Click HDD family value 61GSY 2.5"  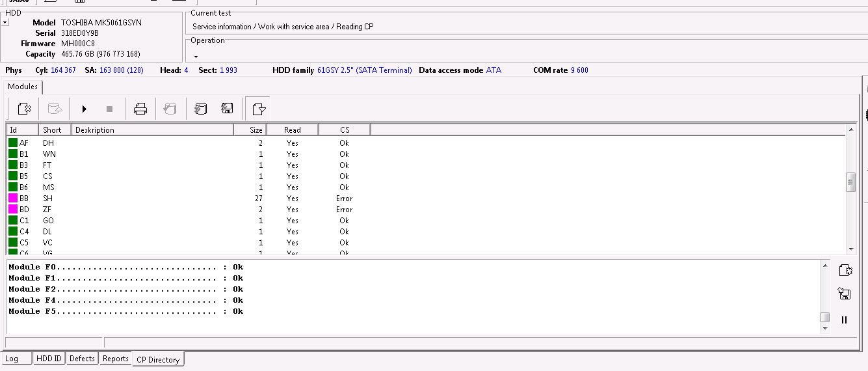coord(365,70)
